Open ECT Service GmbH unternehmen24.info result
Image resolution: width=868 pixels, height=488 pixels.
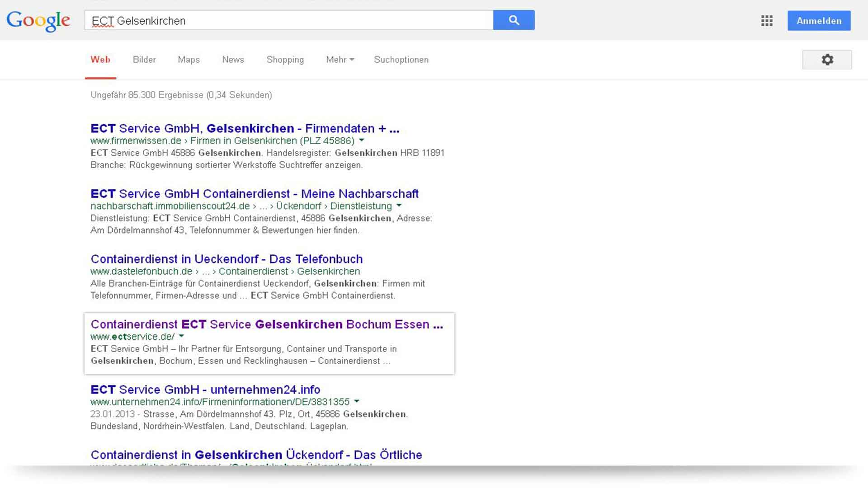tap(205, 389)
